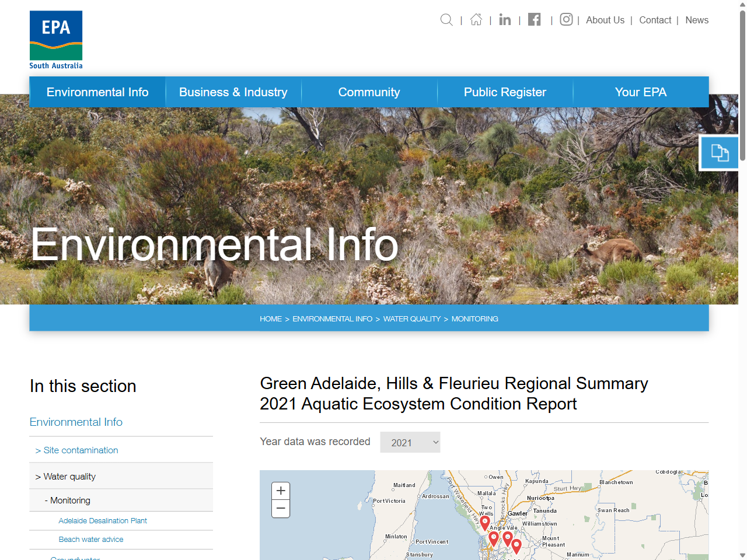Screen dimensions: 747x560
Task: Zoom out on the map with minus control
Action: 281,509
